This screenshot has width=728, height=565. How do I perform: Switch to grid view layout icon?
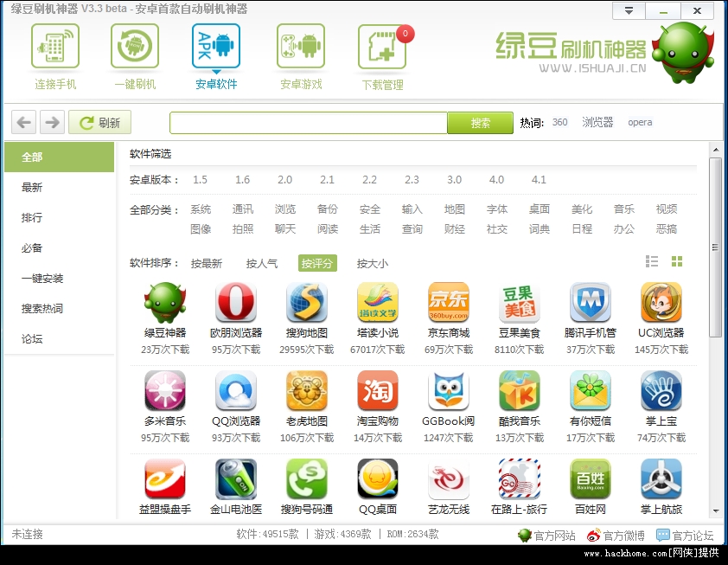(x=677, y=261)
